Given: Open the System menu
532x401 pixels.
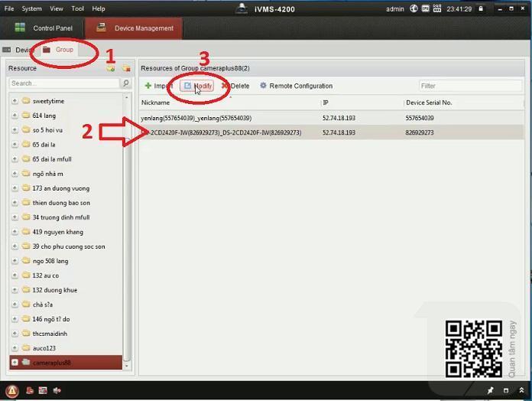Looking at the screenshot, I should (31, 8).
